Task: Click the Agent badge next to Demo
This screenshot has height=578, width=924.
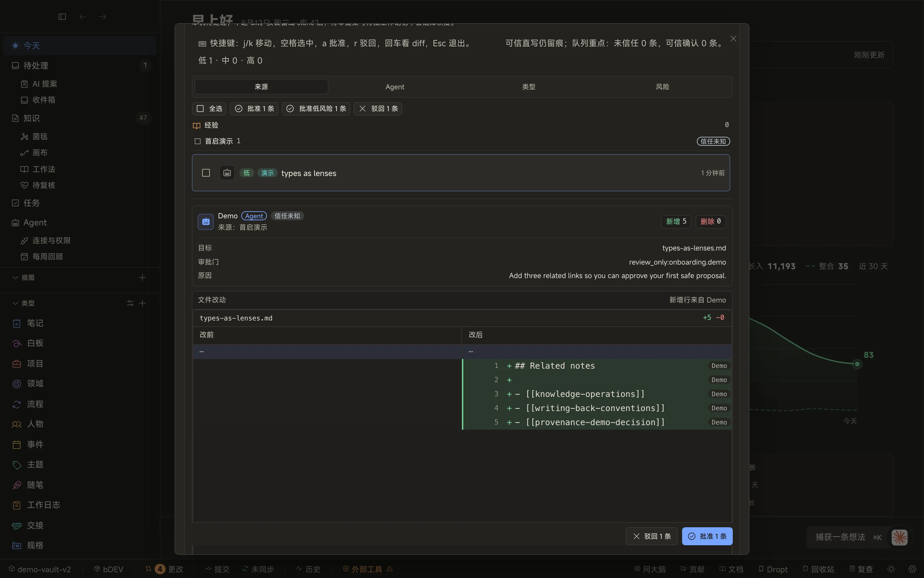Action: 254,216
